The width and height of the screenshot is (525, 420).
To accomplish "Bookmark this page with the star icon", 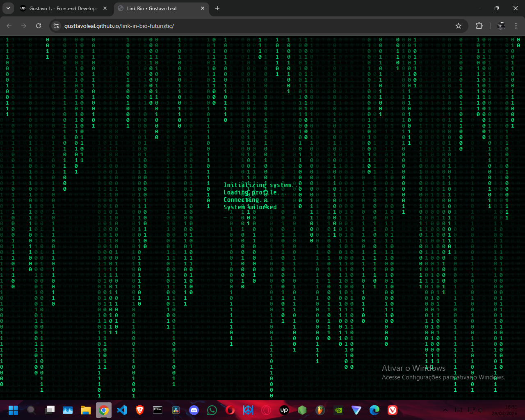I will pyautogui.click(x=459, y=26).
